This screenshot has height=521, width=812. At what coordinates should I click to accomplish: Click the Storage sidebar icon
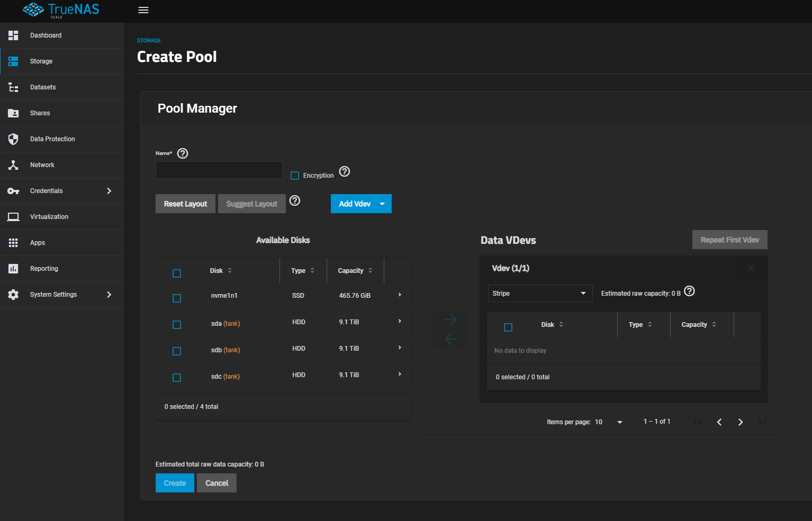(13, 61)
